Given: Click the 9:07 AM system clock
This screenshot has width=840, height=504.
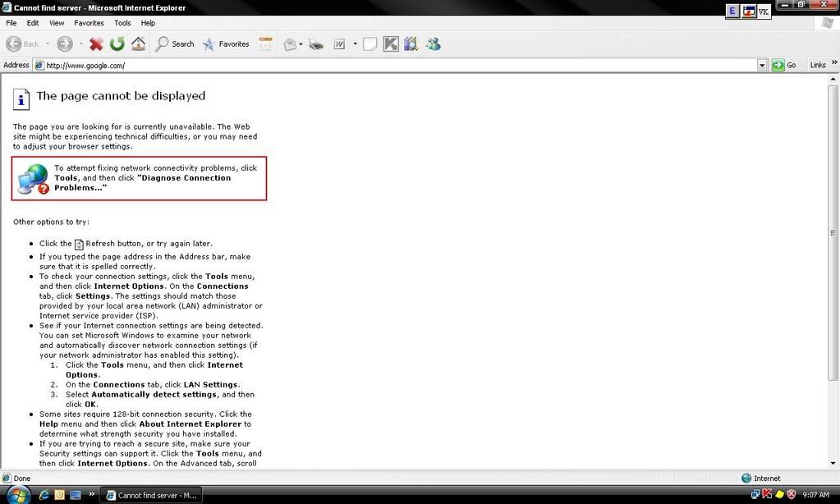Looking at the screenshot, I should (816, 495).
